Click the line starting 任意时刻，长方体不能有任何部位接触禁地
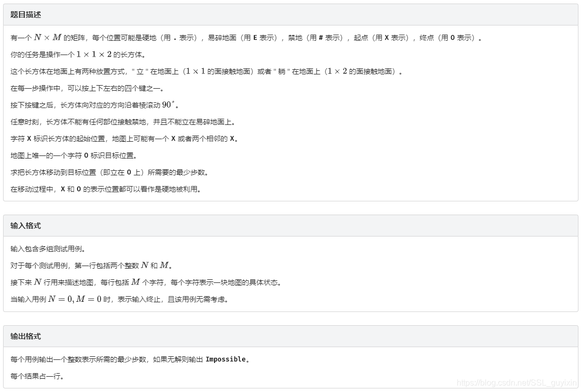Viewport: 581px width, 392px height. coord(123,122)
